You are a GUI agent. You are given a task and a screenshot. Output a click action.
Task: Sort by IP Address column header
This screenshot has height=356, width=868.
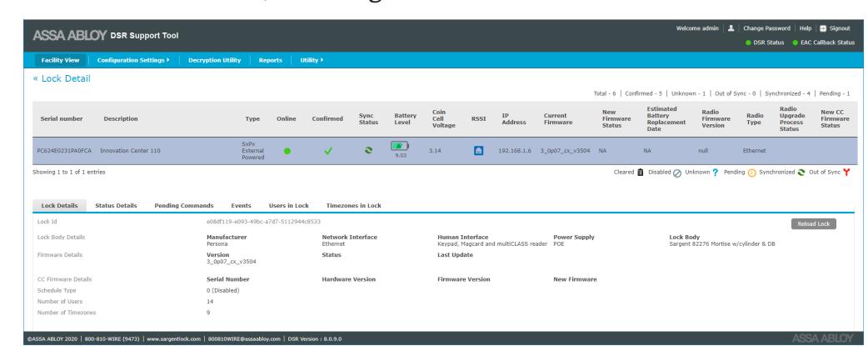(514, 119)
